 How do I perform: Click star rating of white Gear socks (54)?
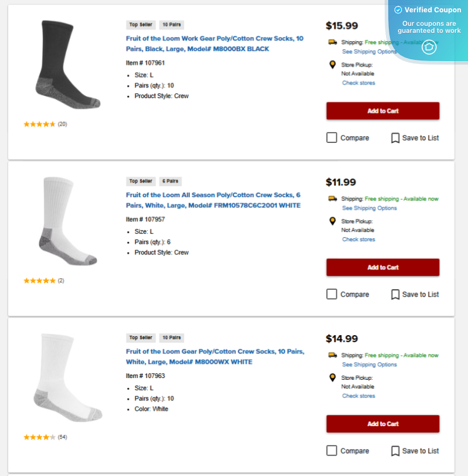point(40,437)
